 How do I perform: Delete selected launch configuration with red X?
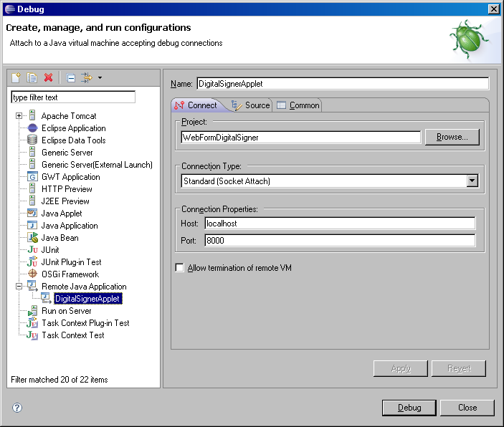coord(49,78)
